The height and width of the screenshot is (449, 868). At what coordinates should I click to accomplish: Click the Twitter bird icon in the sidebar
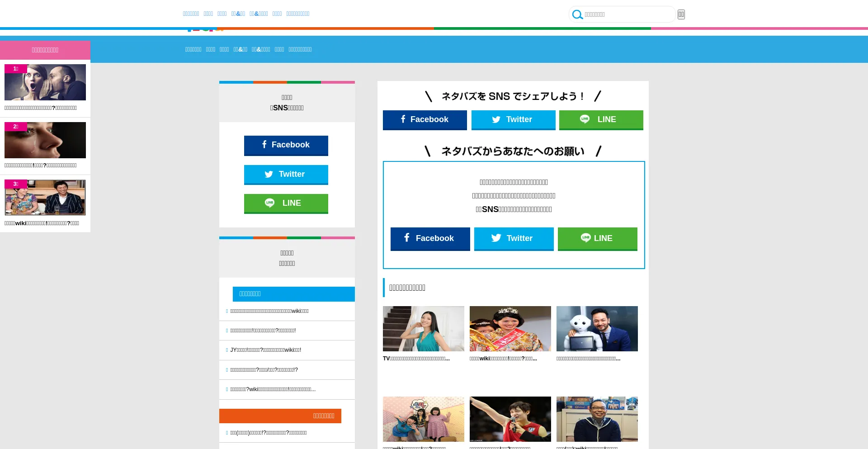(269, 174)
